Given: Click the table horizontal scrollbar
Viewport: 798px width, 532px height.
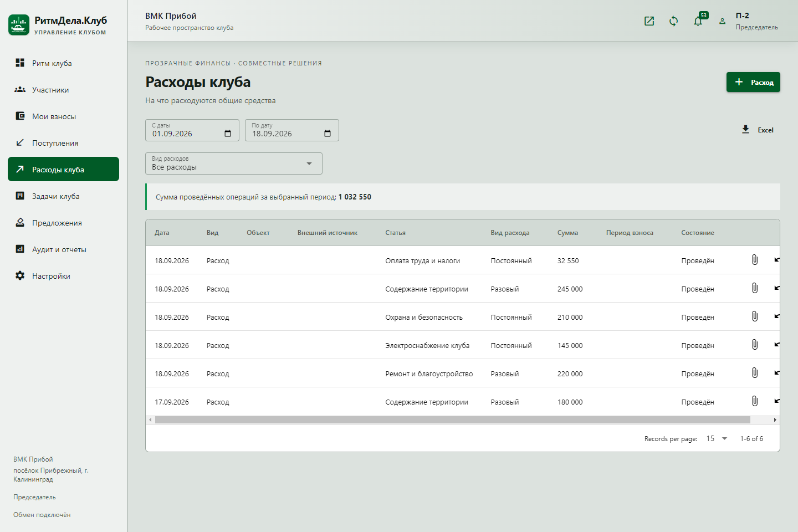Looking at the screenshot, I should pos(452,420).
